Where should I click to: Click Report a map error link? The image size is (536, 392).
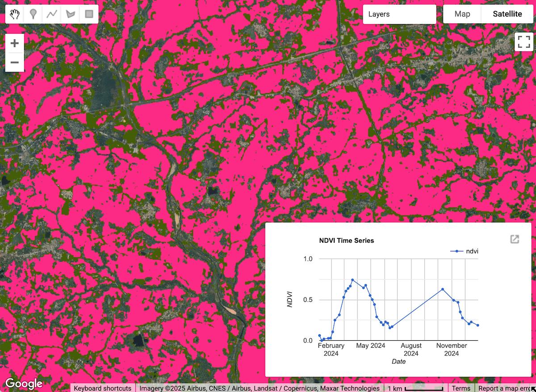505,388
